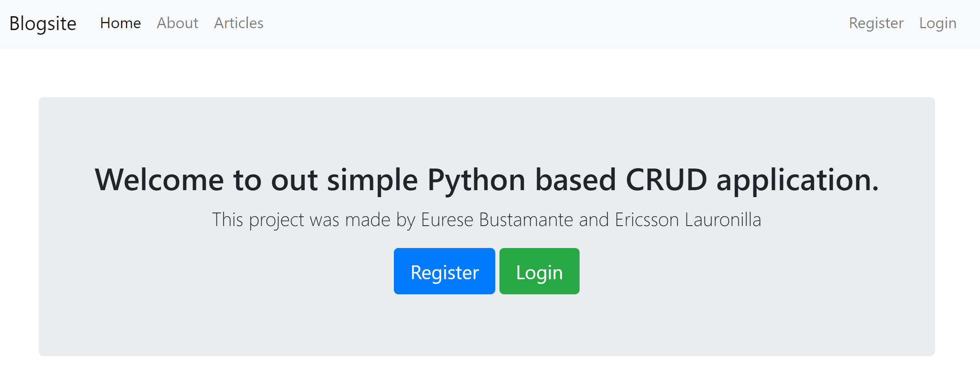
Task: Browse Articles from the navbar
Action: (x=238, y=23)
